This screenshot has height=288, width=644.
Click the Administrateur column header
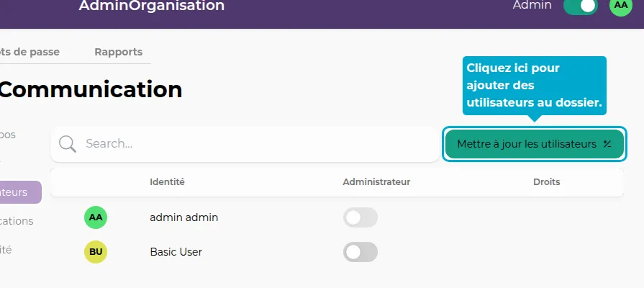376,182
